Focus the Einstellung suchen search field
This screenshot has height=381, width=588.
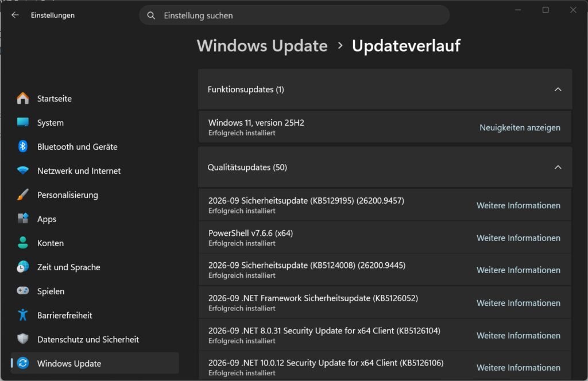point(295,15)
